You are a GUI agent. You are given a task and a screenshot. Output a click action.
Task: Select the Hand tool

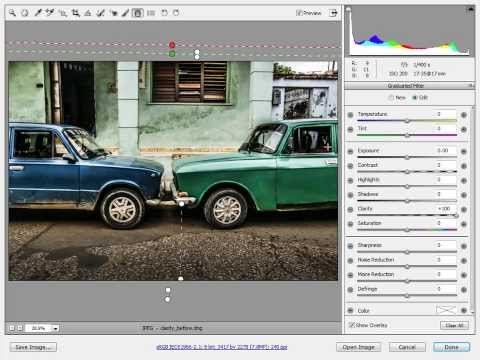pos(25,13)
